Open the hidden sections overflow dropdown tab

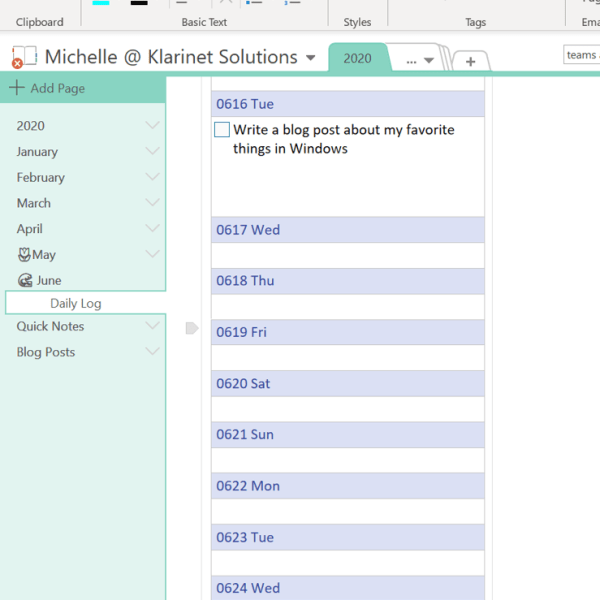tap(420, 60)
